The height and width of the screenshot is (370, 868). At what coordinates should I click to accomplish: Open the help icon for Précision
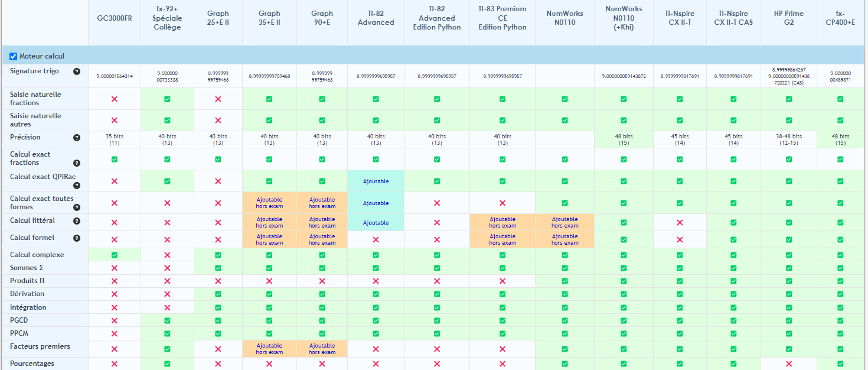pyautogui.click(x=77, y=138)
